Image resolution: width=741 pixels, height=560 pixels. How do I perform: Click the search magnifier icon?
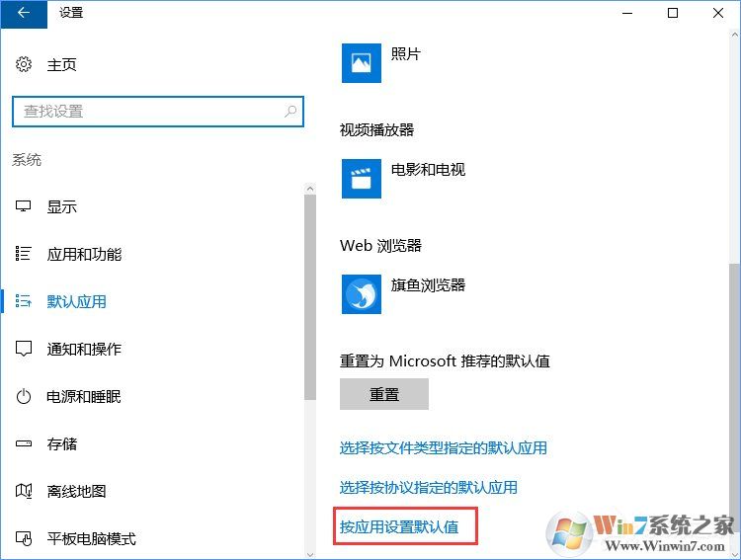[290, 112]
